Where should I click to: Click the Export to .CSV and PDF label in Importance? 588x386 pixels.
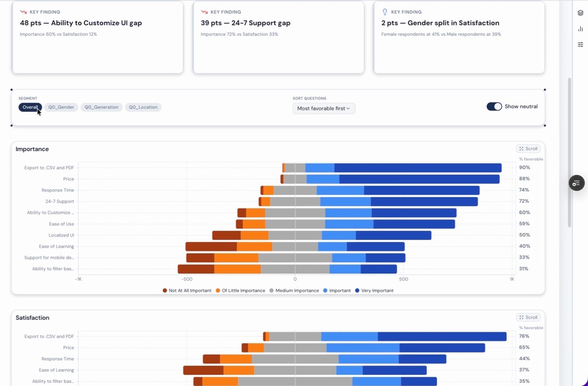(49, 168)
